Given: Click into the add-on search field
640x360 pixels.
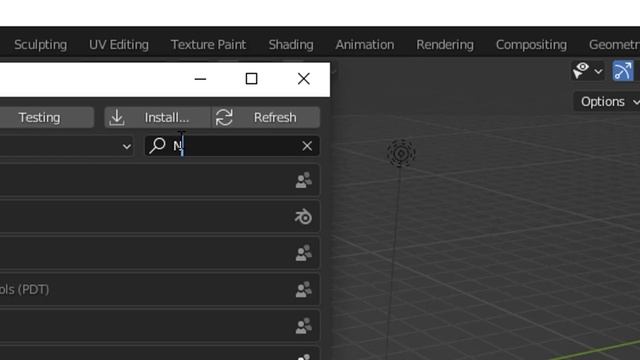Looking at the screenshot, I should pos(232,146).
